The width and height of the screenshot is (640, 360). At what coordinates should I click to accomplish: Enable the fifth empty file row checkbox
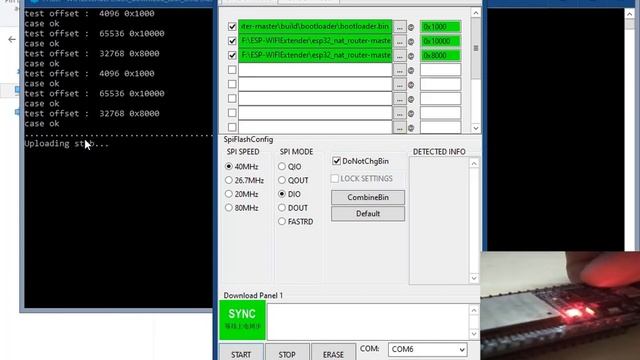tap(232, 84)
